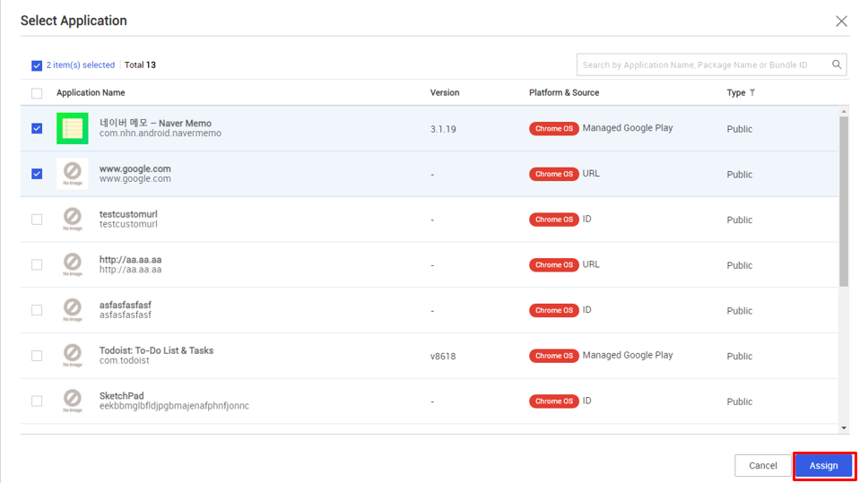Click the Chrome OS badge in Naver Memo row
Image resolution: width=868 pixels, height=483 pixels.
coord(553,128)
